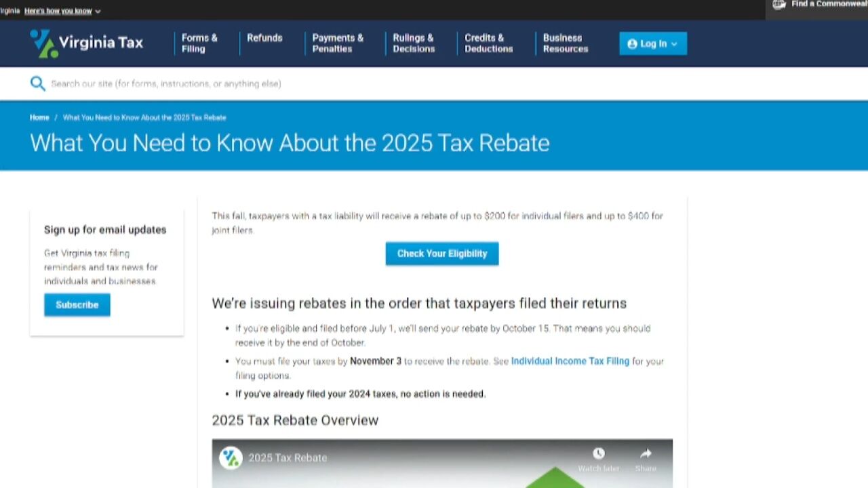Click the search magnifier icon
The width and height of the screenshot is (868, 488).
coord(37,83)
